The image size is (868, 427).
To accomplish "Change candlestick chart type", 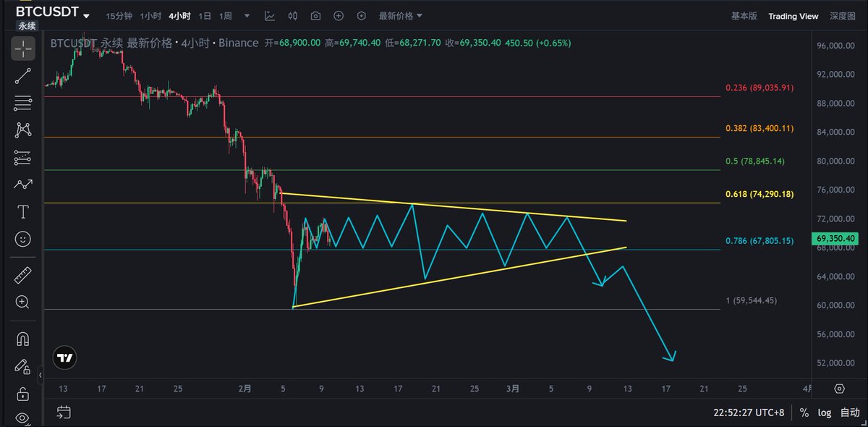I will (293, 15).
